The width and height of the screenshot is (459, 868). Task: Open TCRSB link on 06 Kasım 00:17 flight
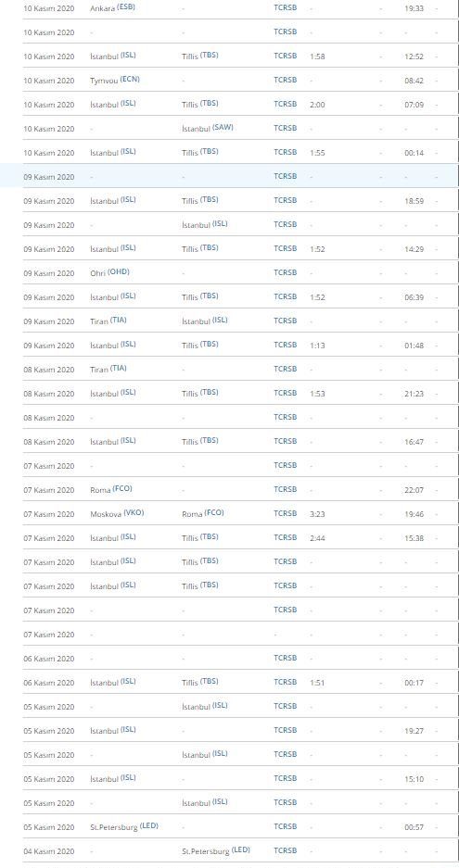pos(286,682)
